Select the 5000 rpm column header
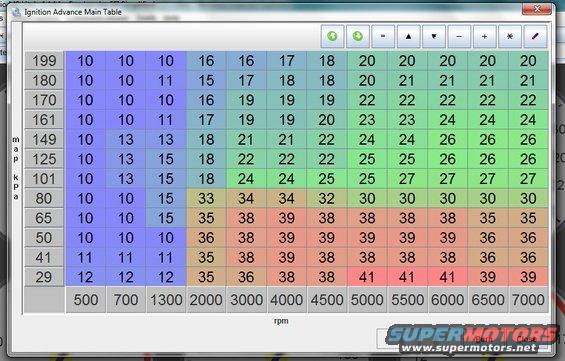This screenshot has height=361, width=565. [x=367, y=300]
